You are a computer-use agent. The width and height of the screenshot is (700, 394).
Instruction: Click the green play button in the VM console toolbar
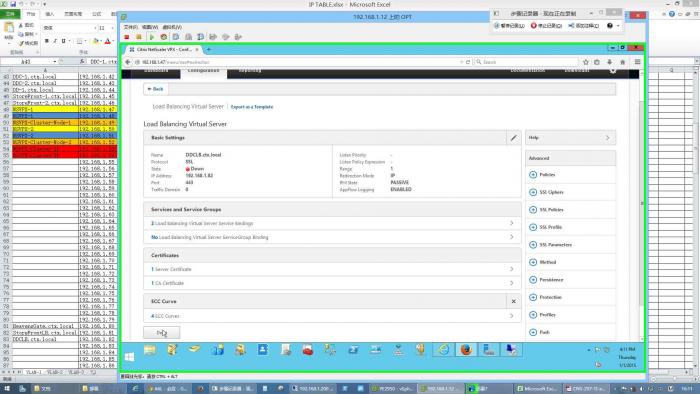[x=151, y=37]
